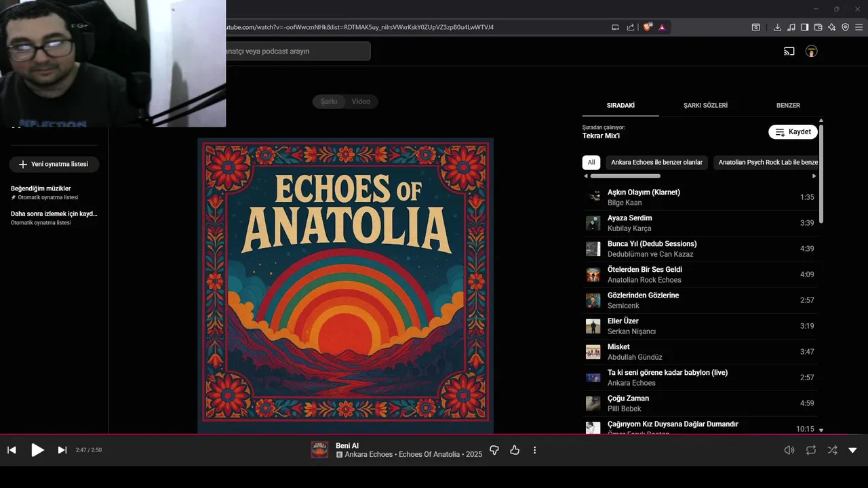Play Ötelerden Bir Ses Geldi from the queue
Viewport: 868px width, 488px height.
coord(700,274)
